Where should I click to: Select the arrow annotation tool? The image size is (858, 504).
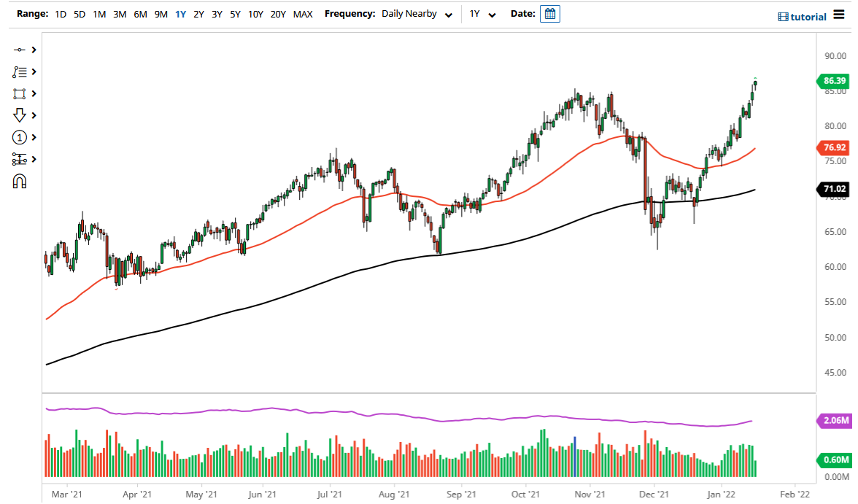(20, 115)
